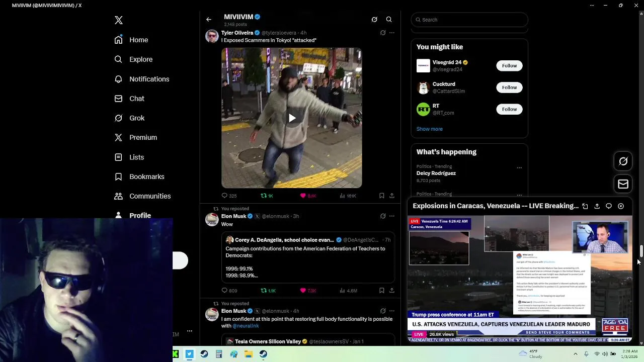The width and height of the screenshot is (644, 362).
Task: Open quoted Corey A. DeAngelis post
Action: click(x=308, y=258)
